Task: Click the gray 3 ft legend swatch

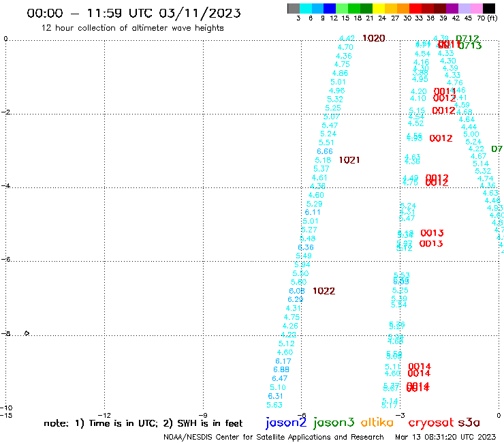Action: click(x=294, y=9)
